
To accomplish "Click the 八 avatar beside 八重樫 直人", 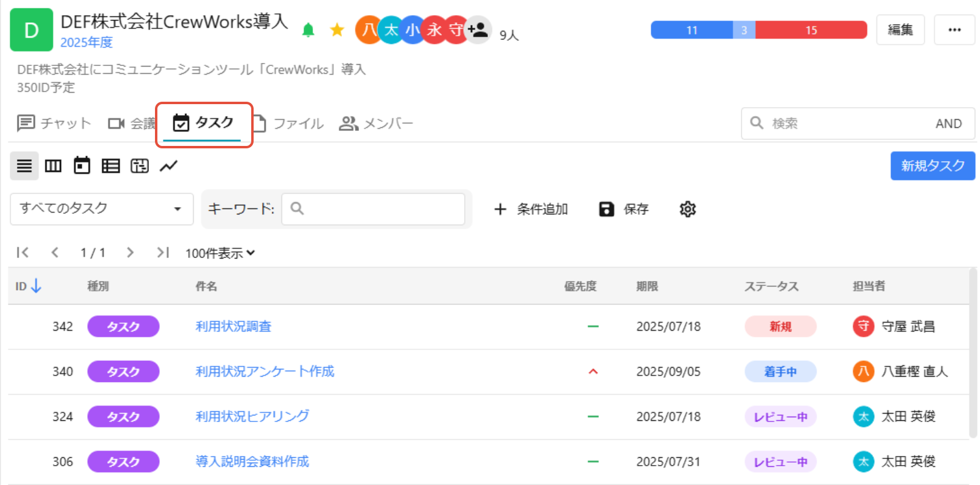I will pos(864,371).
